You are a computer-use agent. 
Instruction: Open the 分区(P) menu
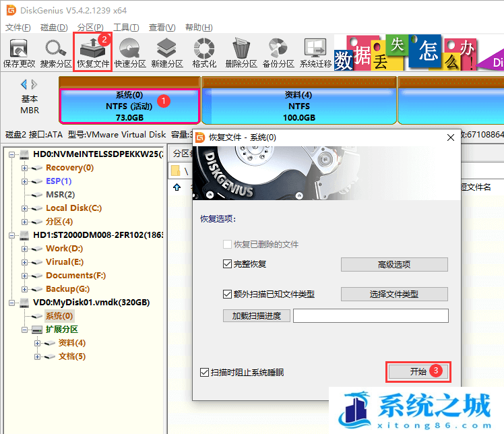[90, 28]
